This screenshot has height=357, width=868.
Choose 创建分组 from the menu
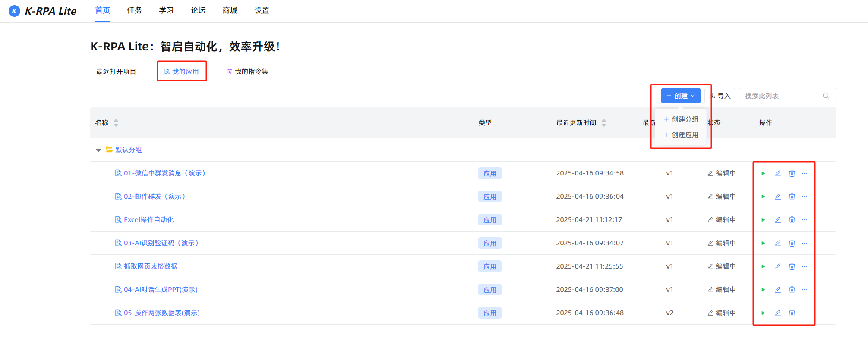[681, 119]
